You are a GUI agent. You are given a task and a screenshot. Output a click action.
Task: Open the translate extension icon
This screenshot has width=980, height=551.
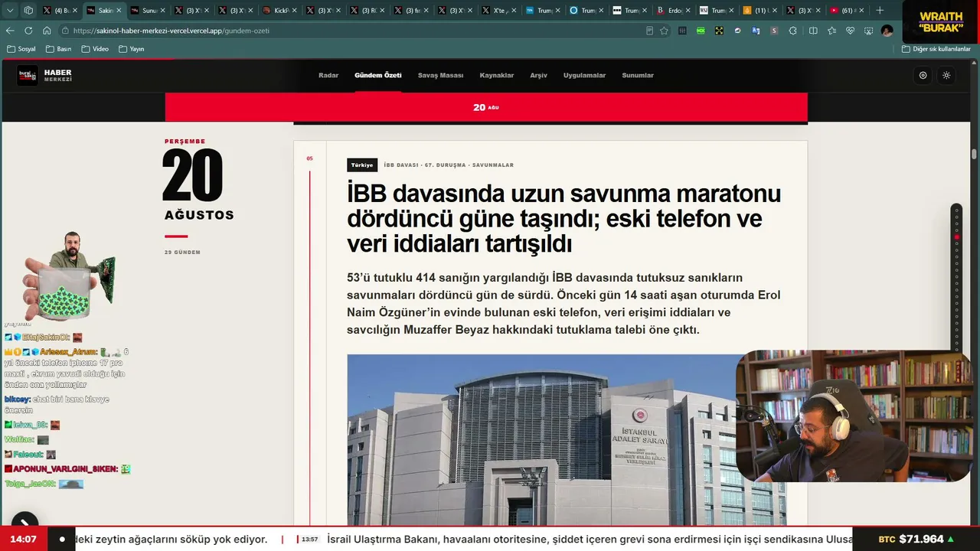756,31
